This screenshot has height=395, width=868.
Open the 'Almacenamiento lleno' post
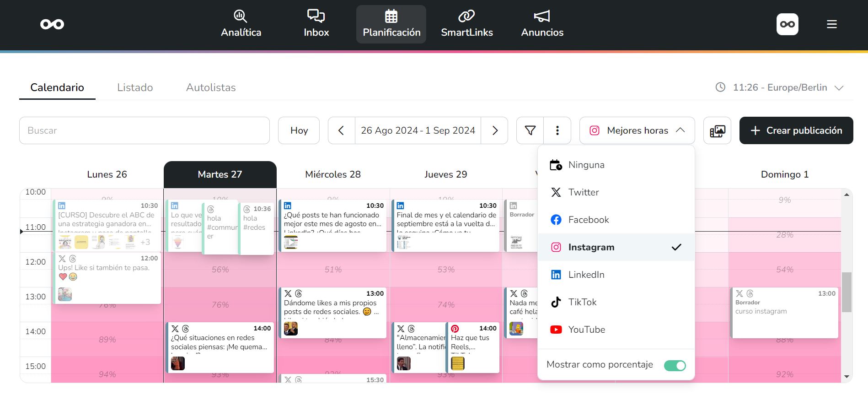point(419,347)
